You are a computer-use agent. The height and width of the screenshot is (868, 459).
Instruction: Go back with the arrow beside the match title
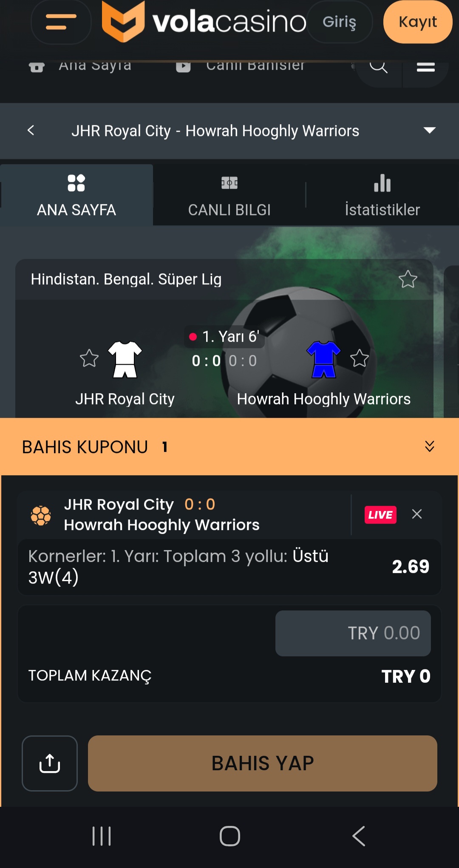pos(31,130)
